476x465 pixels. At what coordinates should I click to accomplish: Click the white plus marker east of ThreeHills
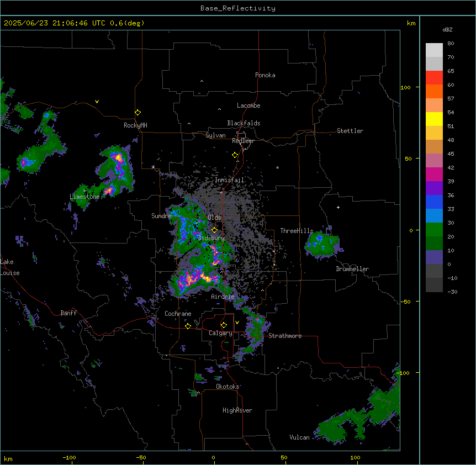coord(338,207)
